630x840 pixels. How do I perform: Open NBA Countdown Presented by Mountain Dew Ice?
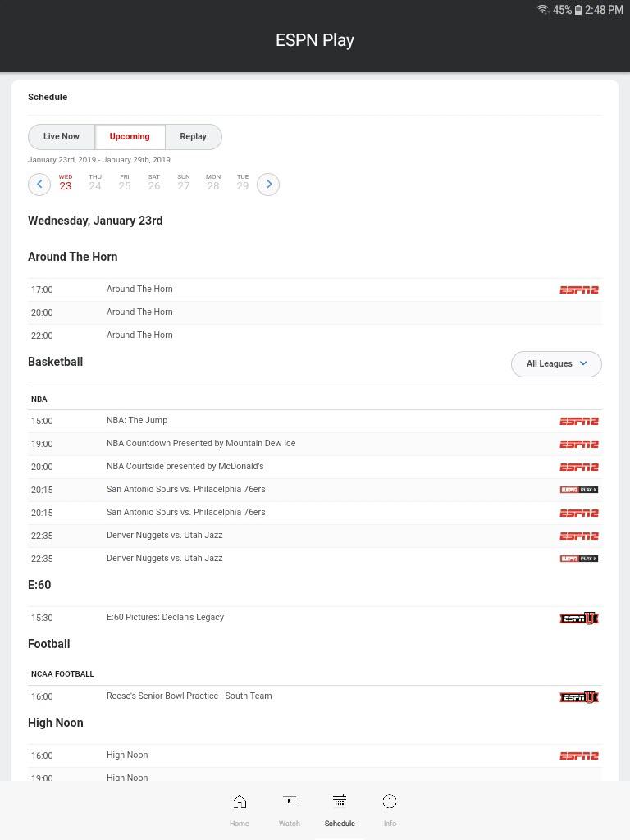tap(315, 444)
